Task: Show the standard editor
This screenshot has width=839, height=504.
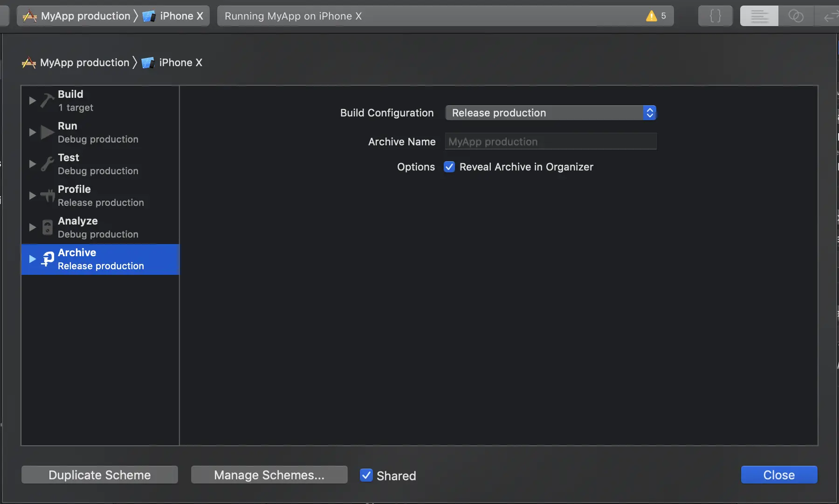Action: pyautogui.click(x=759, y=16)
